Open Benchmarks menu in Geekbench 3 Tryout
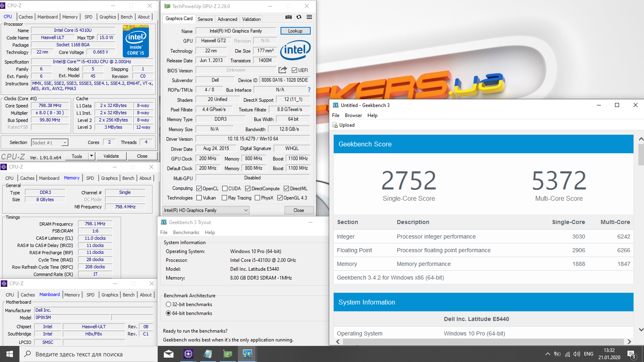 186,232
